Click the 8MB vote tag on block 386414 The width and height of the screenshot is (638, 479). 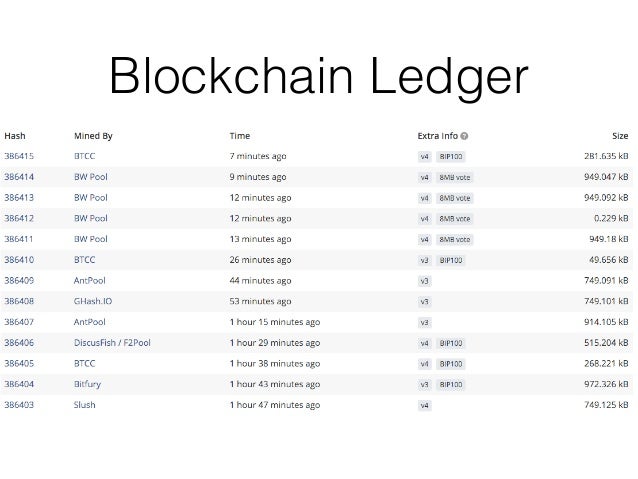(454, 177)
